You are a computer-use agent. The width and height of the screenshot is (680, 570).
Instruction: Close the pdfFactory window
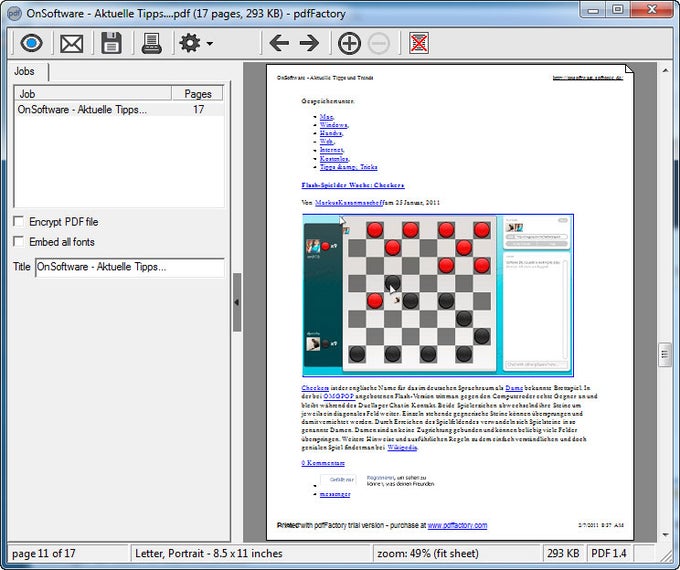coord(651,10)
